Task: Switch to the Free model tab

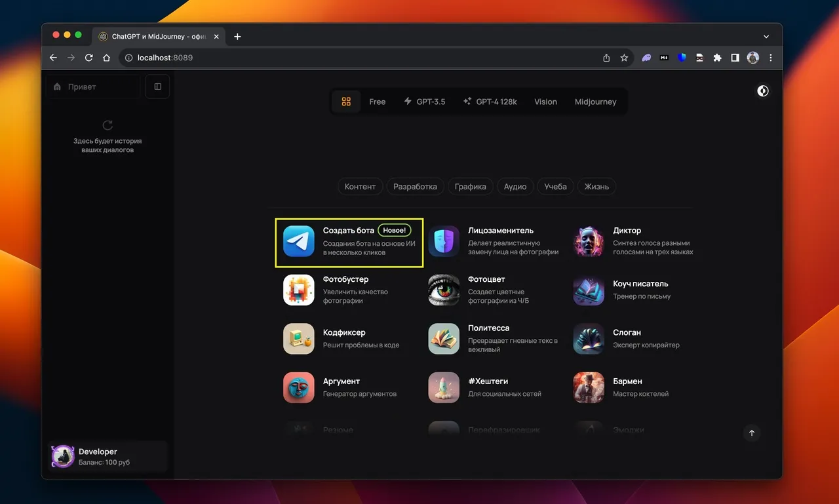Action: pos(378,102)
